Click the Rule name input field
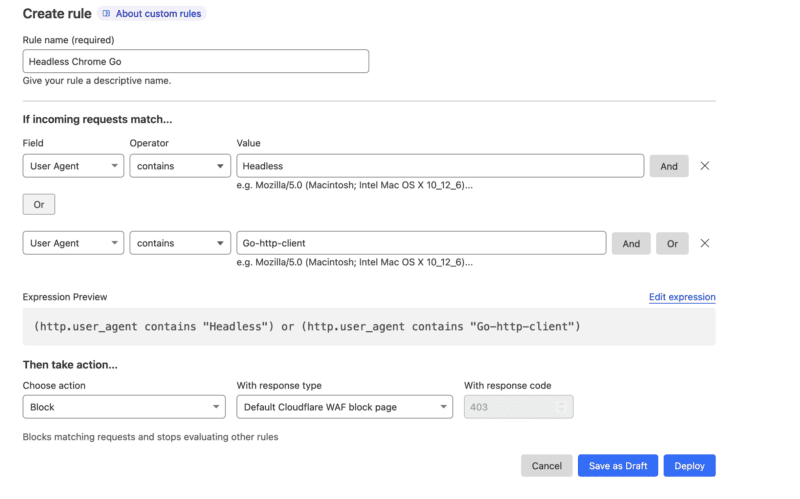The height and width of the screenshot is (499, 800). (195, 61)
